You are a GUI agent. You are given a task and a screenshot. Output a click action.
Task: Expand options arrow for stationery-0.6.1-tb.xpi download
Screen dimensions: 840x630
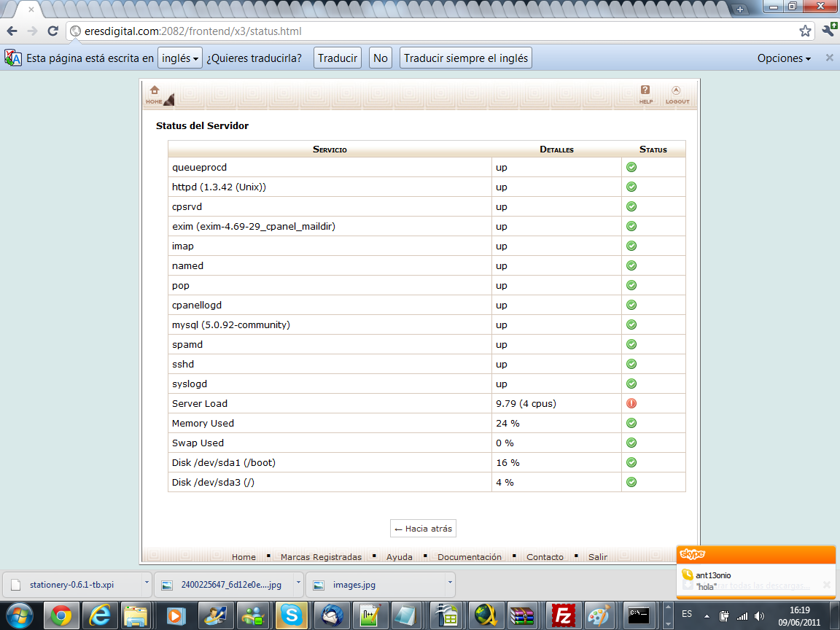pyautogui.click(x=147, y=583)
